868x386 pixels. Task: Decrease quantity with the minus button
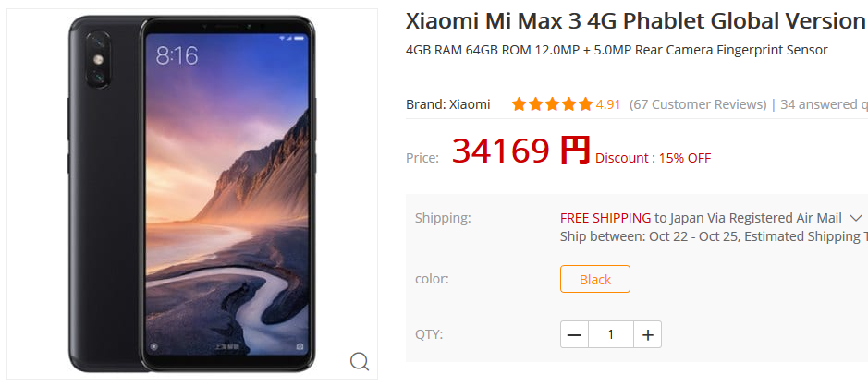pos(574,334)
